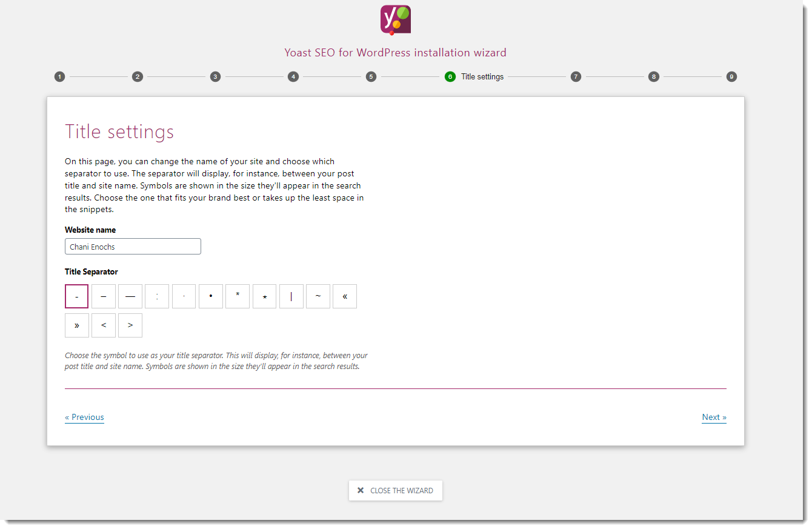Select the colon title separator

157,296
